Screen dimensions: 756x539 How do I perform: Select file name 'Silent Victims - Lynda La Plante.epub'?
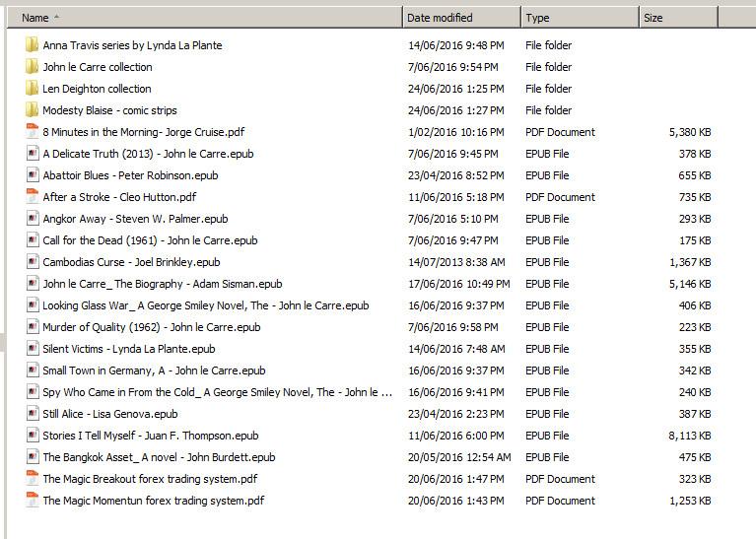[129, 349]
